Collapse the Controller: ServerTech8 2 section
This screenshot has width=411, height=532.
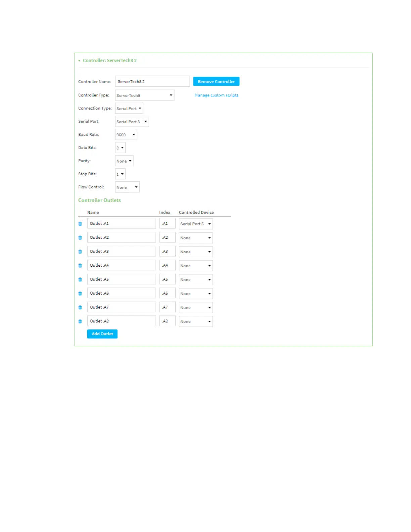[x=79, y=61]
